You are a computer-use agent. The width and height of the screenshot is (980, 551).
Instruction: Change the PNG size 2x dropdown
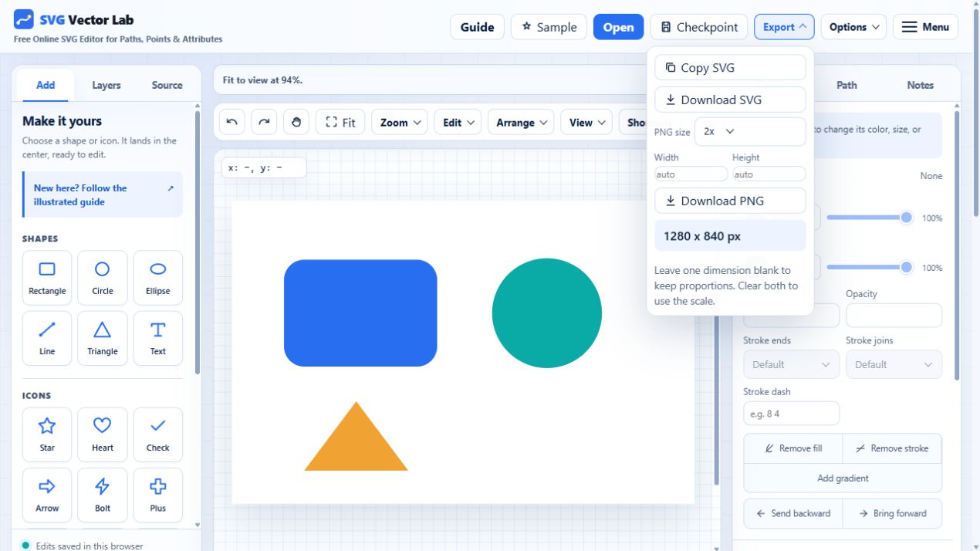[x=750, y=132]
